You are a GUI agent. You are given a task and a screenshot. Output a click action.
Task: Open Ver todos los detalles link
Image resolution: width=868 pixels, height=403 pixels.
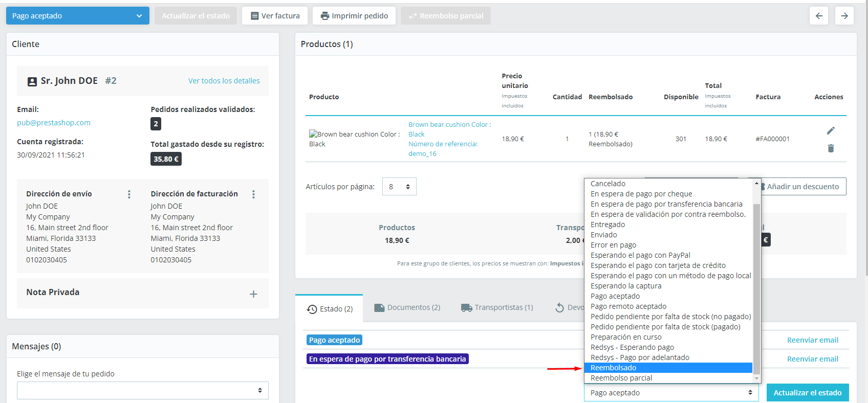tap(224, 81)
